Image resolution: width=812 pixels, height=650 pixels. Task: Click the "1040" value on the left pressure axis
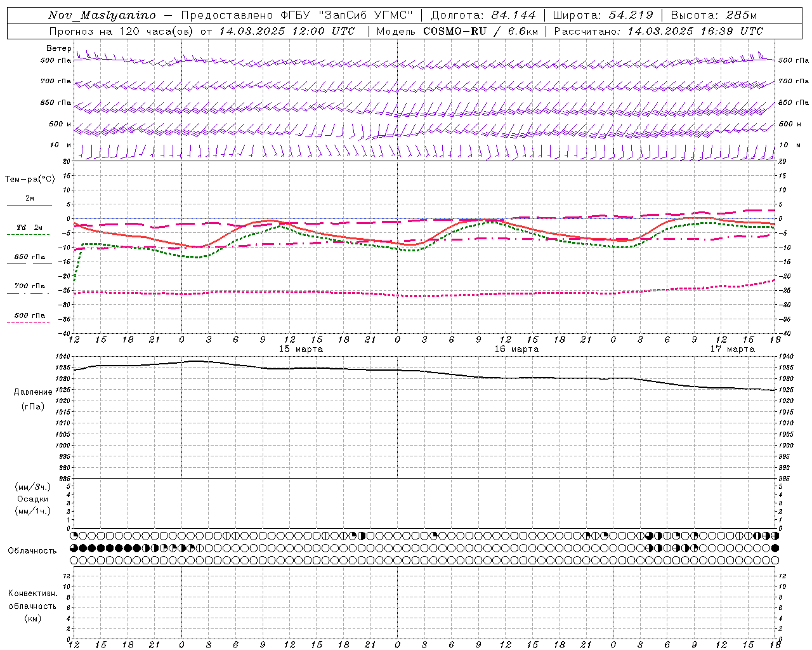pyautogui.click(x=62, y=357)
